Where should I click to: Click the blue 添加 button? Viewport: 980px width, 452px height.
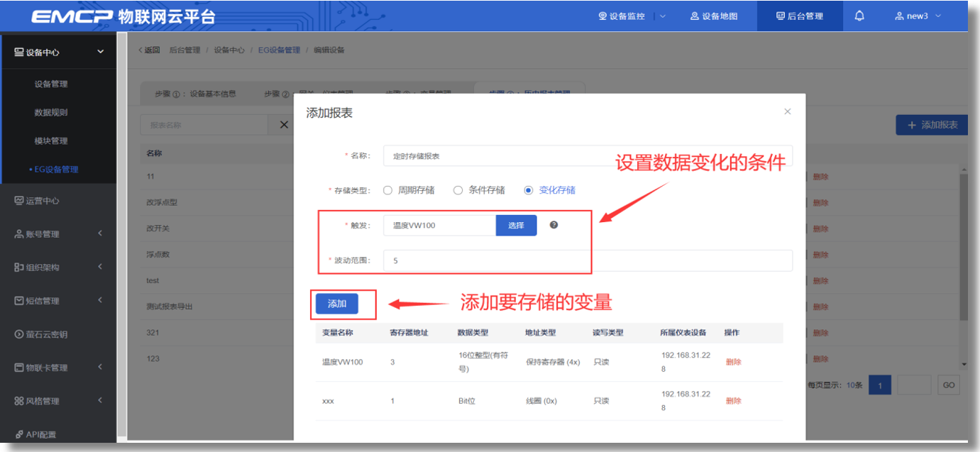pos(337,304)
